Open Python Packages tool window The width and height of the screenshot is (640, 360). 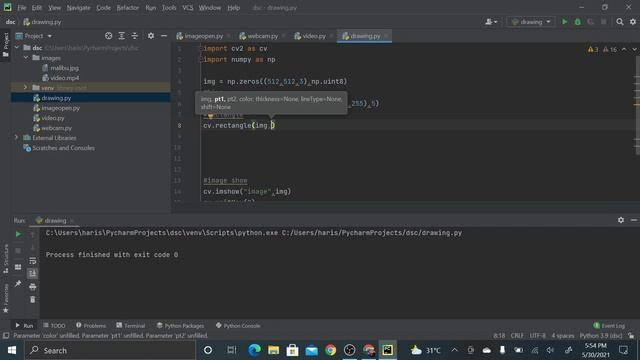180,325
